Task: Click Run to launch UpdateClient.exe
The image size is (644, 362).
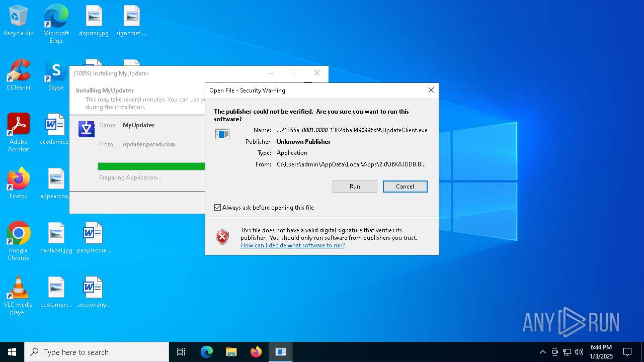Action: tap(355, 187)
